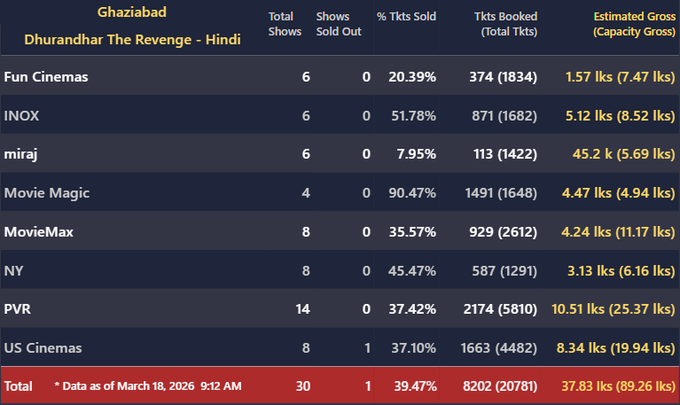Click NY 587 (1291) tickets booked
The height and width of the screenshot is (405, 680).
[504, 271]
